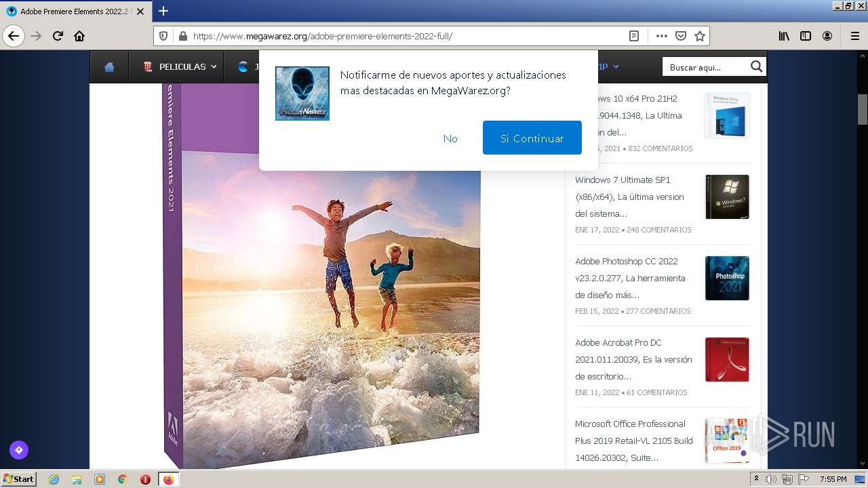Launch Internet Explorer from taskbar
868x488 pixels.
point(54,479)
